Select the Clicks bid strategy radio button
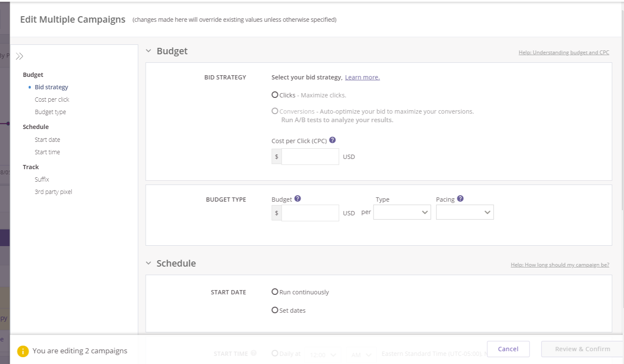The height and width of the screenshot is (364, 624). (x=275, y=95)
